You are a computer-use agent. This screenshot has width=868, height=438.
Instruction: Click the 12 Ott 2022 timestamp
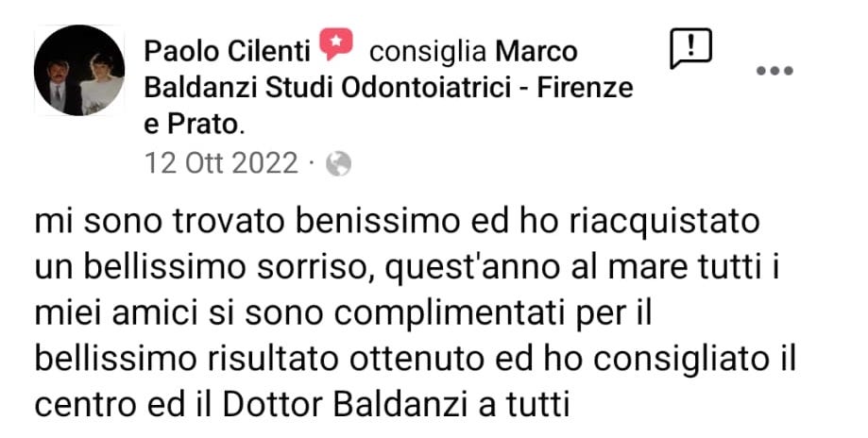pyautogui.click(x=221, y=163)
